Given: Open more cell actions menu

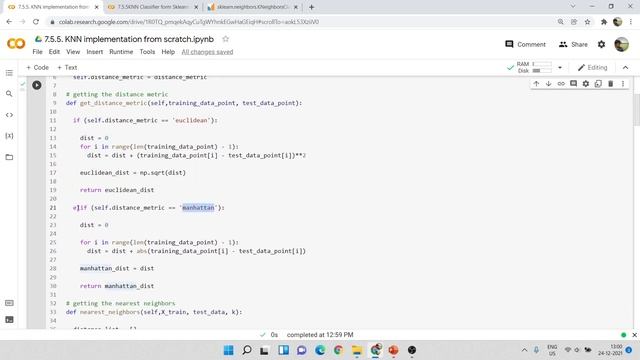Looking at the screenshot, I should pos(623,84).
